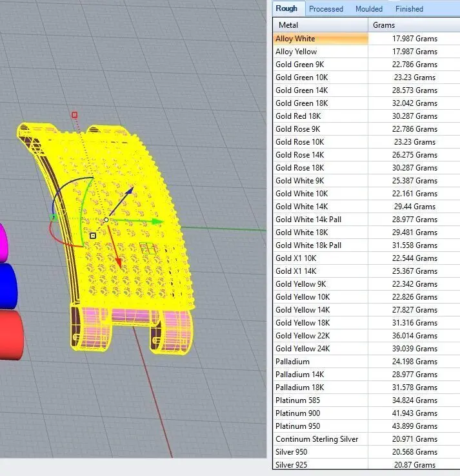Select the Gold Green 18K row

[366, 103]
